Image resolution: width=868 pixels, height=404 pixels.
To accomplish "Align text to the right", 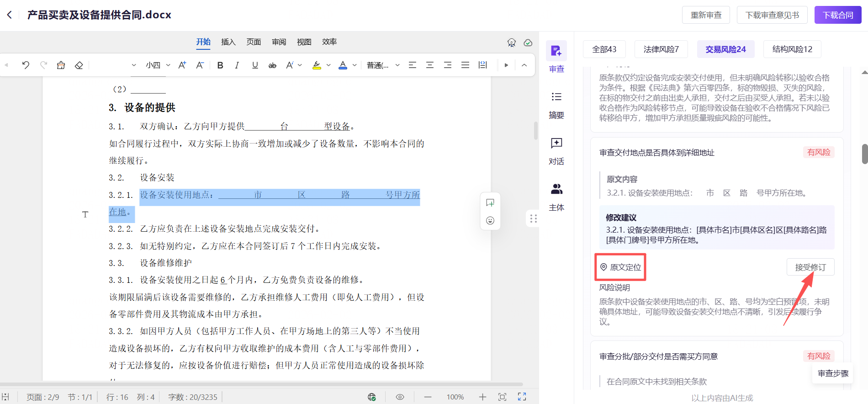I will 448,65.
